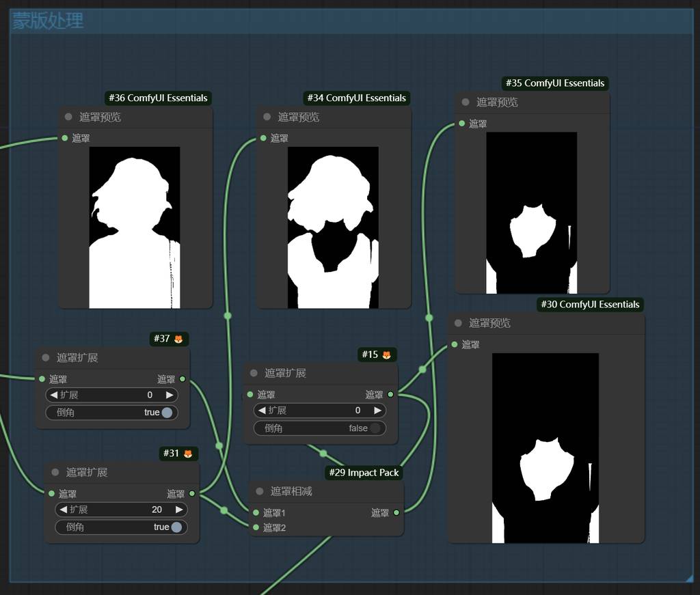700x595 pixels.
Task: Click the 遮罩 output port on 遮罩相减 node
Action: 396,512
